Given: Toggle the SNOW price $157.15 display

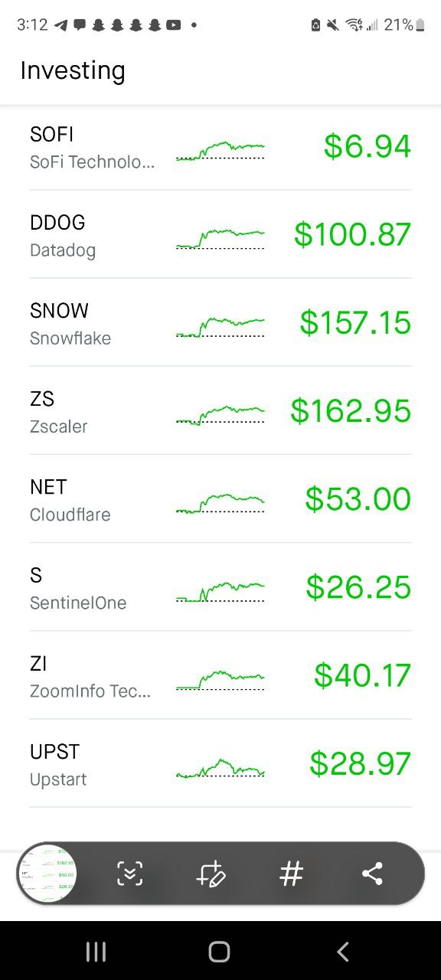Looking at the screenshot, I should pos(355,322).
